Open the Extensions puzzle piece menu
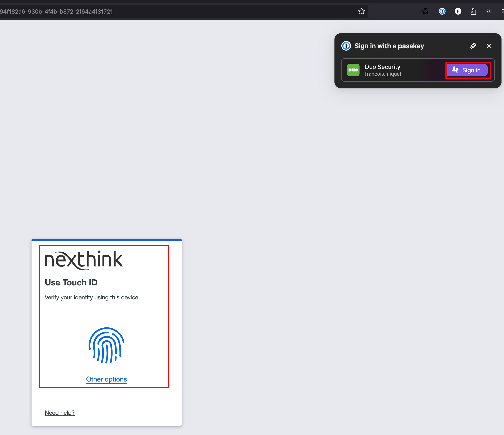The image size is (504, 435). (473, 11)
